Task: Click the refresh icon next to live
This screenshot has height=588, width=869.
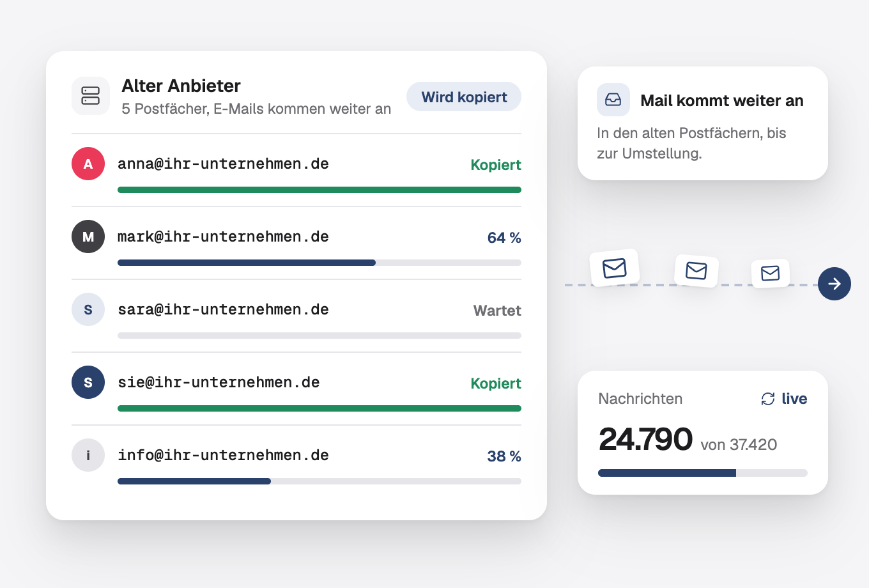Action: click(x=768, y=399)
